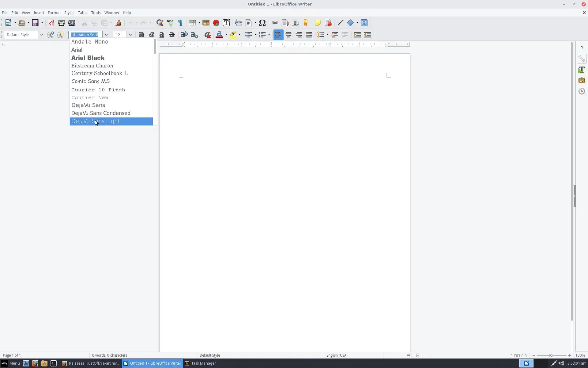Open the Format menu
This screenshot has width=588, height=368.
click(54, 13)
